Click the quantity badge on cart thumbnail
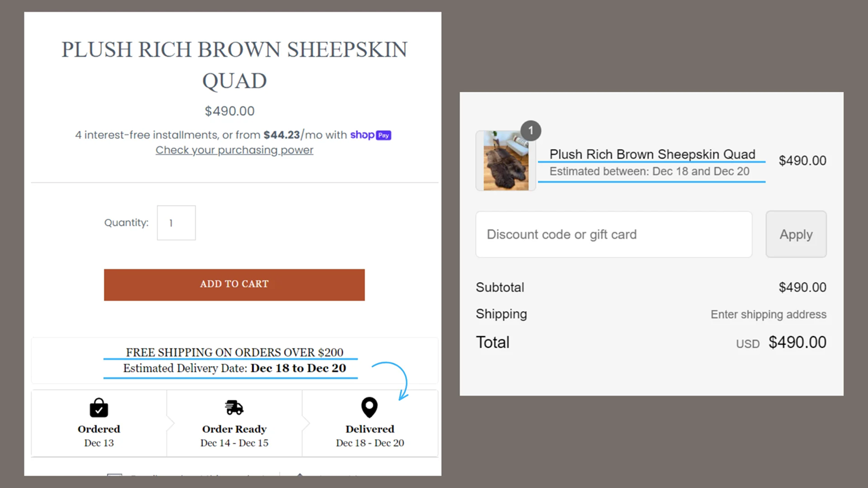The height and width of the screenshot is (488, 868). (x=530, y=131)
